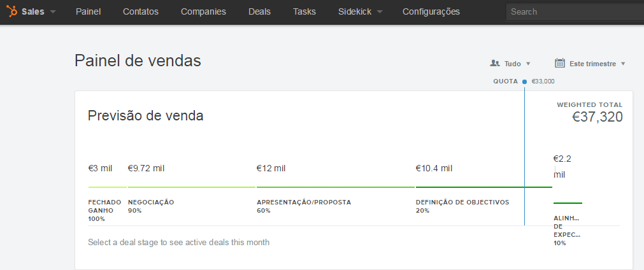This screenshot has width=644, height=270.
Task: Go to the Painel menu item
Action: tap(88, 11)
